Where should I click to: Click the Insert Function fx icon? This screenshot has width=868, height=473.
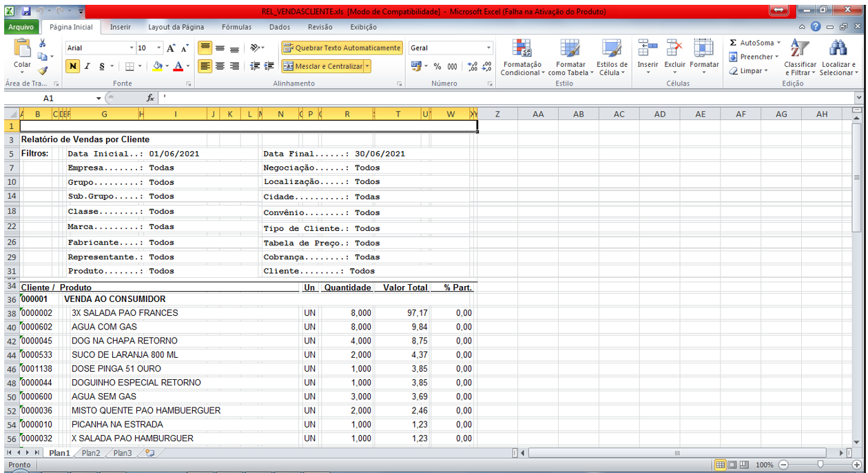(150, 98)
